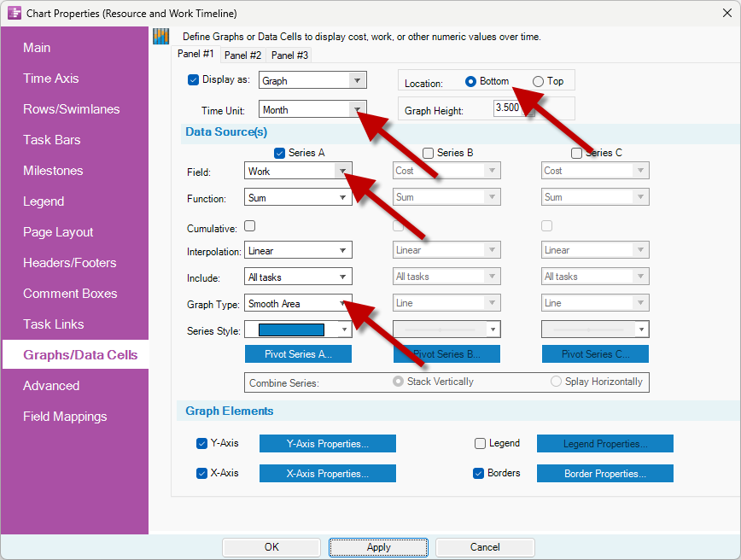The image size is (741, 560).
Task: Switch to the Panel #2 tab
Action: [243, 55]
